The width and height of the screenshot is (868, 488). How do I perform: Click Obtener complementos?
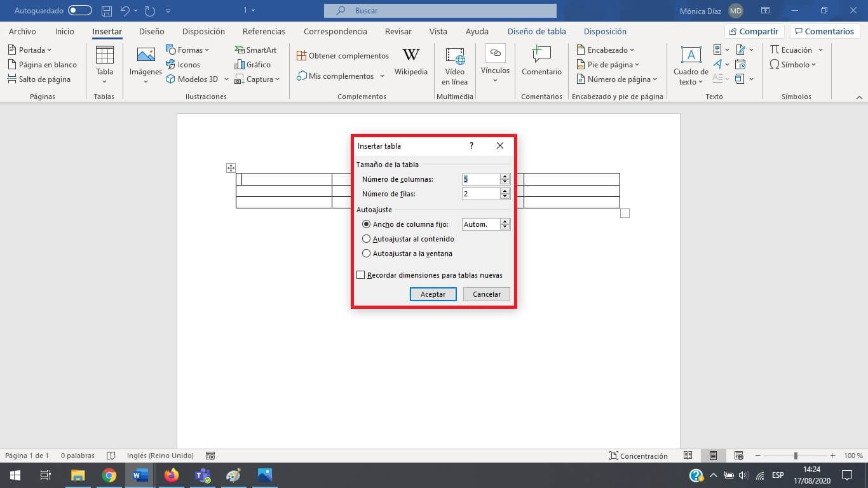pos(342,56)
